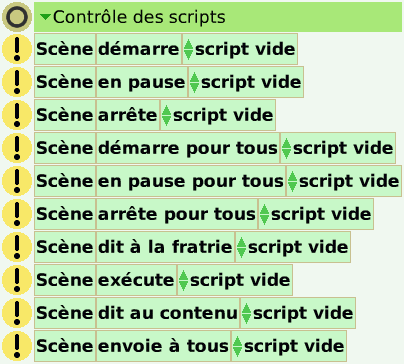The image size is (404, 364).
Task: Trigger exclamation icon for Scène dit au contenu
Action: tap(17, 313)
